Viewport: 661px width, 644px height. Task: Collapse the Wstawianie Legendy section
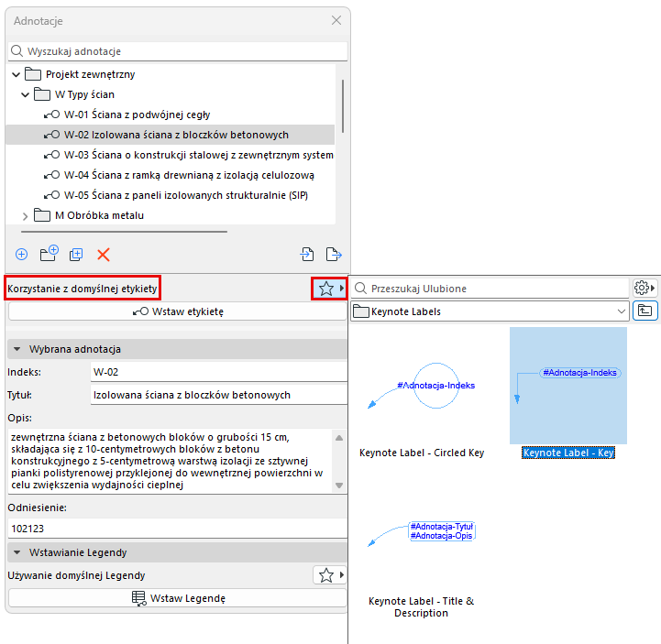17,552
